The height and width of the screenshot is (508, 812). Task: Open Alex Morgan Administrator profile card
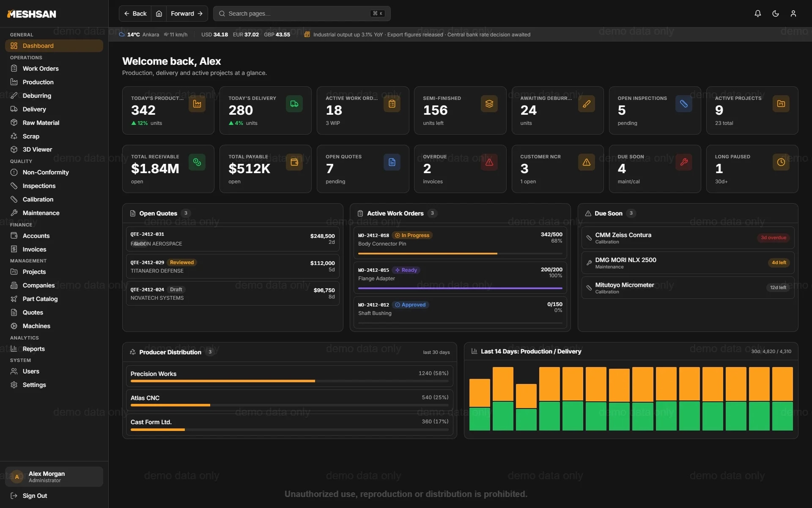[54, 477]
